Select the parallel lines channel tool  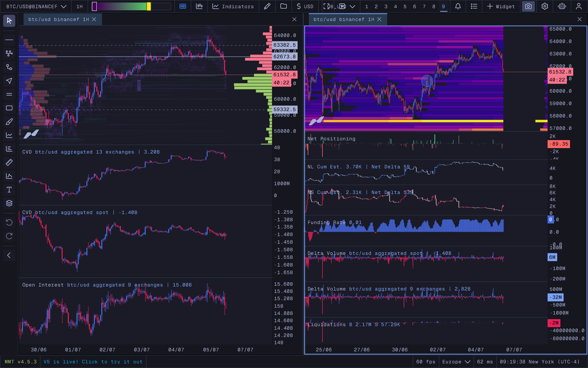[x=9, y=94]
